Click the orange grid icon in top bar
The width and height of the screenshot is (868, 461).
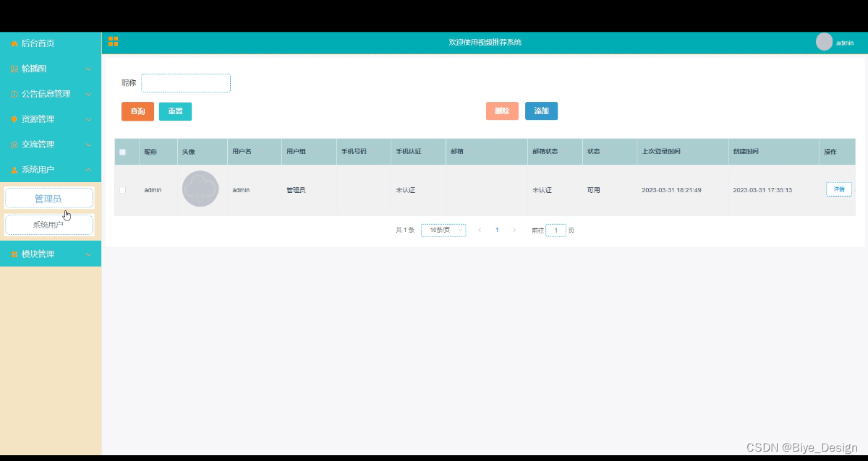[113, 42]
